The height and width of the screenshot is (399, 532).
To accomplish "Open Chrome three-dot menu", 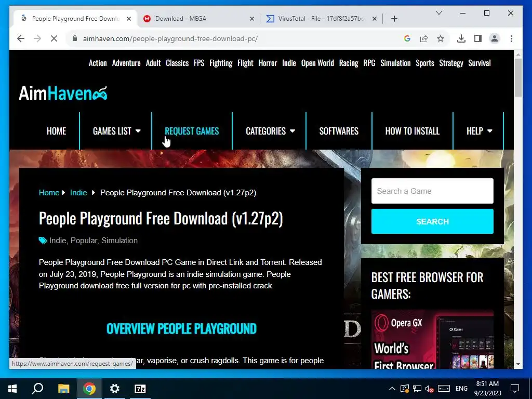I will pyautogui.click(x=511, y=38).
